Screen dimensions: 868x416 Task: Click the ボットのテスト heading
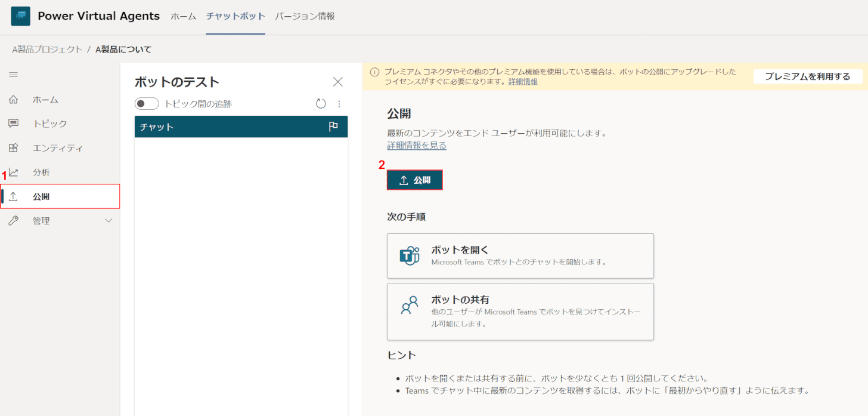pos(177,82)
